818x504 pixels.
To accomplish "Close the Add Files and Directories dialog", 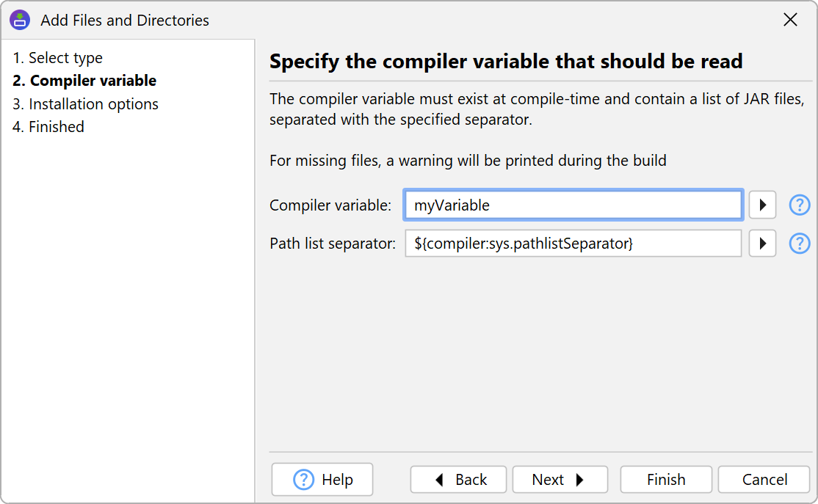I will tap(790, 20).
